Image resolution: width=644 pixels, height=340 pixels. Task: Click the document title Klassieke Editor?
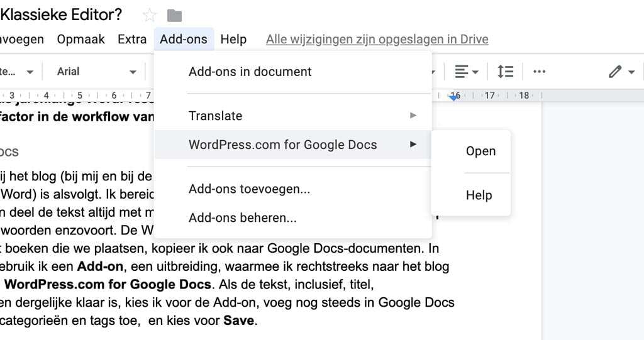[61, 15]
